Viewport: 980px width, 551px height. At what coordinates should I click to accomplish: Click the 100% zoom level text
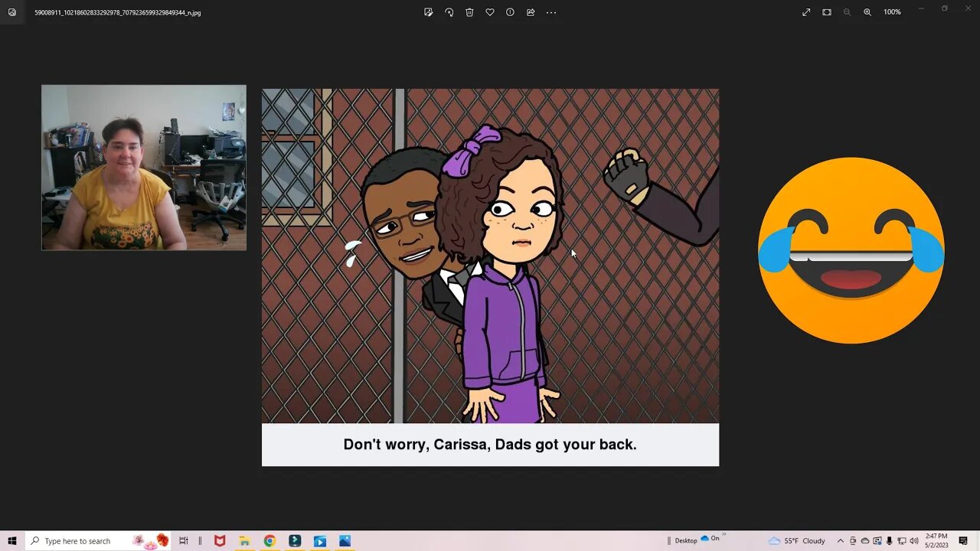coord(892,12)
